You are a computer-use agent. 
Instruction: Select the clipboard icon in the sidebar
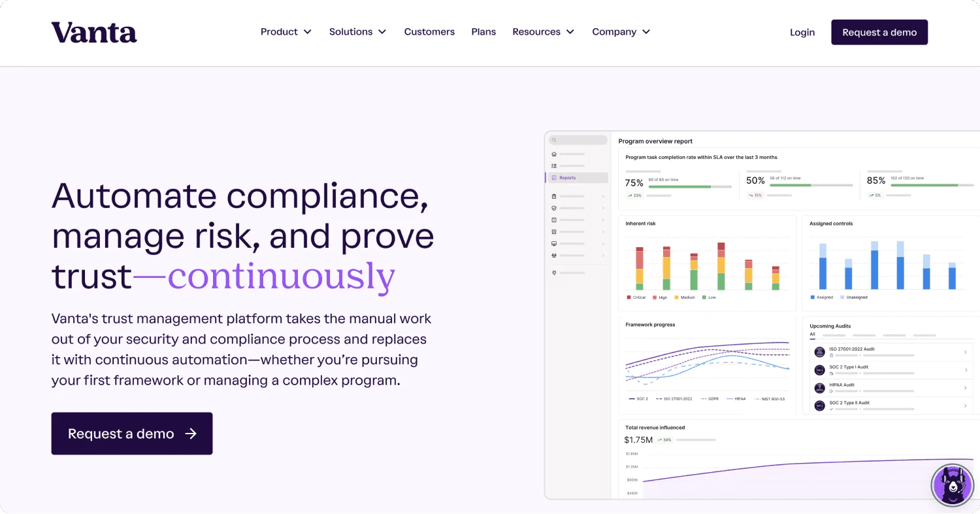tap(553, 196)
